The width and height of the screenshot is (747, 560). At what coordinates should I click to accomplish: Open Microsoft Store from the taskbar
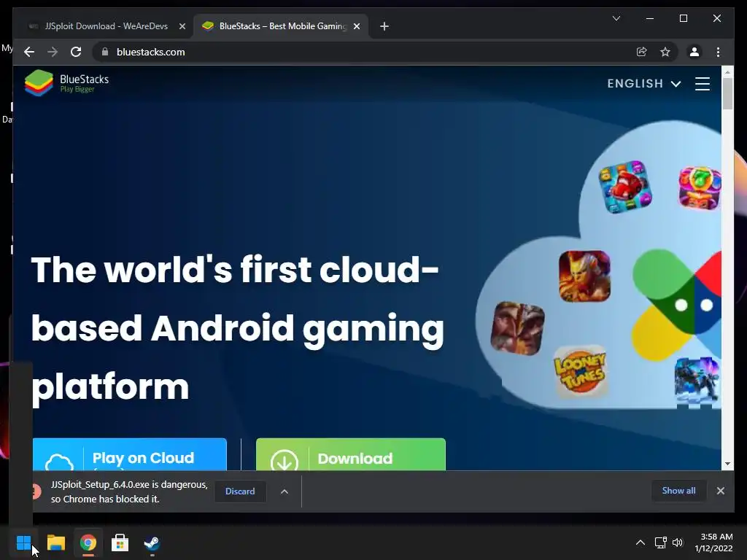[x=120, y=542]
